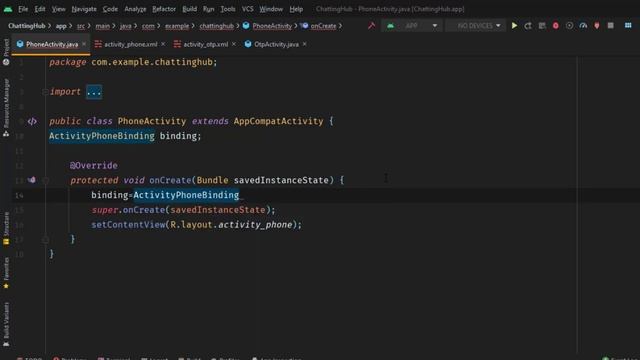Open the Navigate menu

(x=84, y=9)
